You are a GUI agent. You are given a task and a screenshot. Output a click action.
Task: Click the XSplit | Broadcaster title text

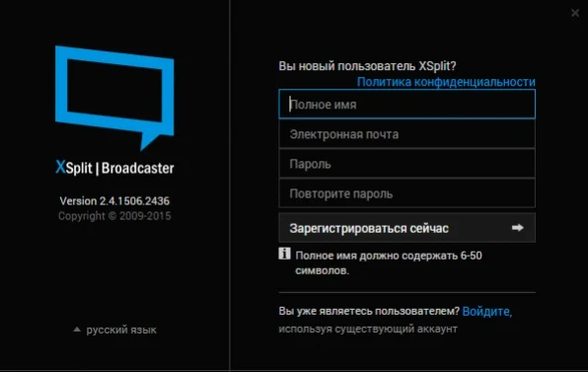tap(114, 168)
